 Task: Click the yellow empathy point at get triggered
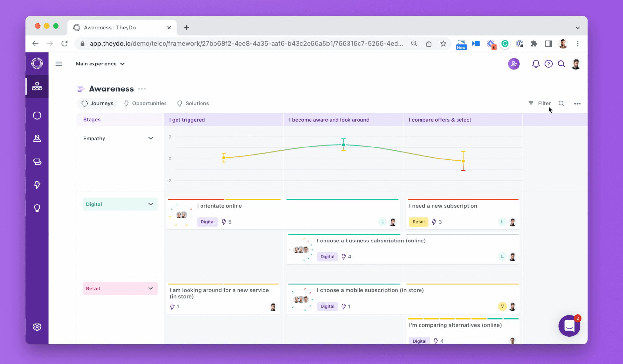point(224,158)
